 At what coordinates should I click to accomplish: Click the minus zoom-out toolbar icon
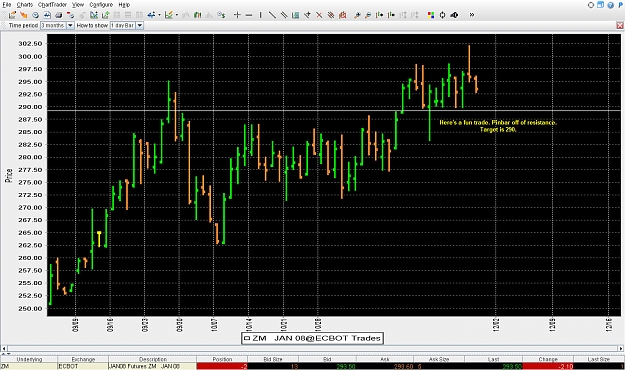[249, 15]
